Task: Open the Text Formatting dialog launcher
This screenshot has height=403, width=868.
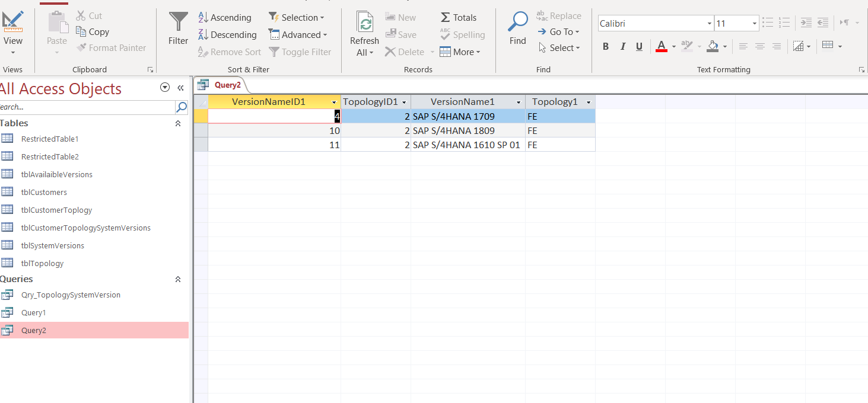Action: (x=861, y=70)
